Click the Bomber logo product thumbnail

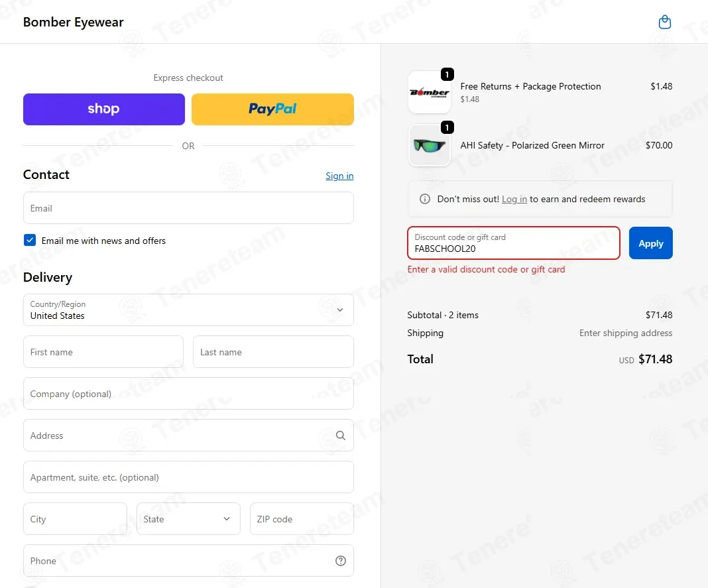430,92
